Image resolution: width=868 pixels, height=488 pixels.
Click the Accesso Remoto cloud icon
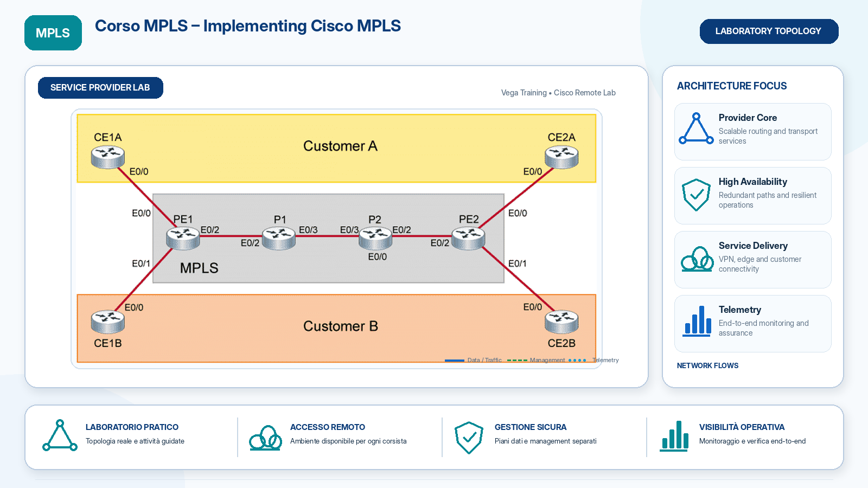(265, 438)
